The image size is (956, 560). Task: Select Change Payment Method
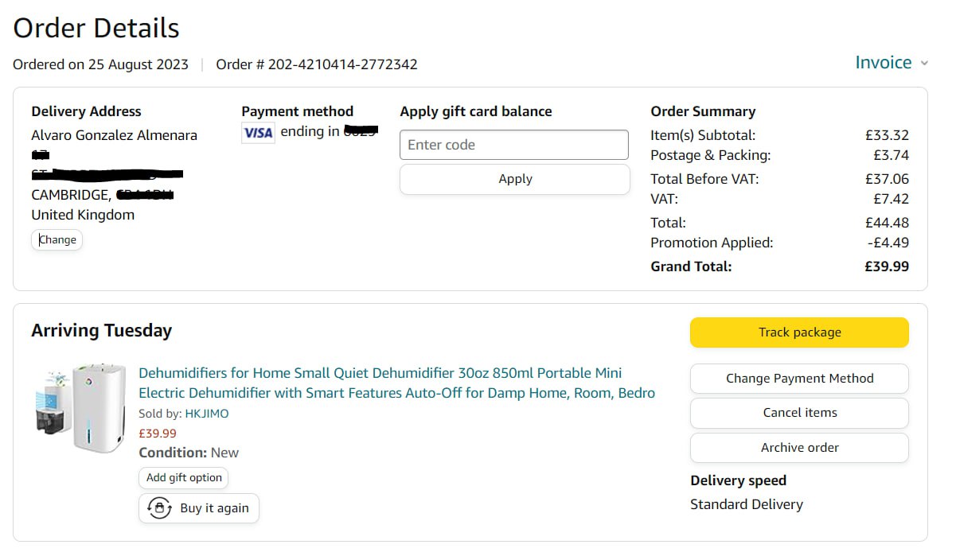[799, 379]
